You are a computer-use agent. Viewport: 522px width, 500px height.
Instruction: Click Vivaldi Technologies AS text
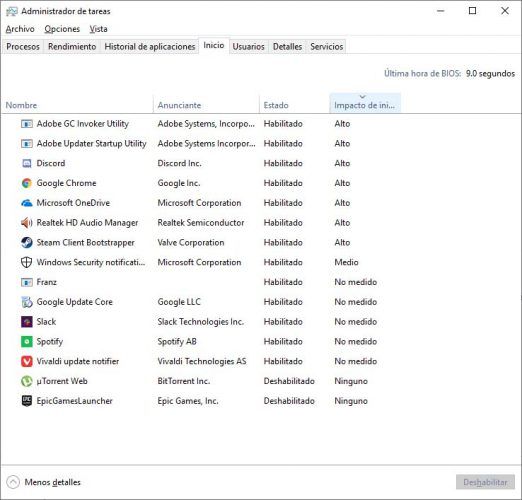[x=202, y=361]
